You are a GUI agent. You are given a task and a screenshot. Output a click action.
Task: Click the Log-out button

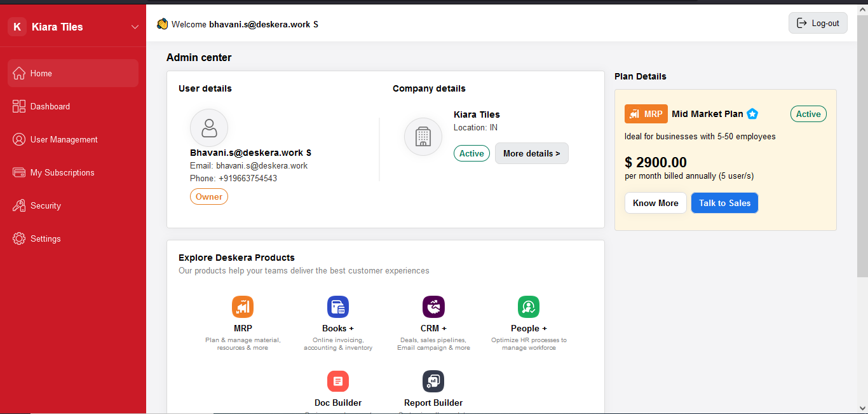coord(818,24)
